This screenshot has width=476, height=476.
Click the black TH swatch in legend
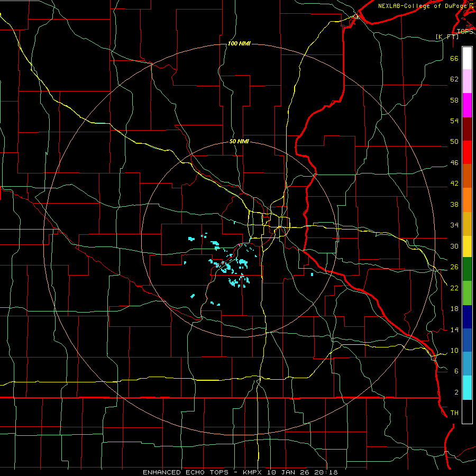point(467,411)
